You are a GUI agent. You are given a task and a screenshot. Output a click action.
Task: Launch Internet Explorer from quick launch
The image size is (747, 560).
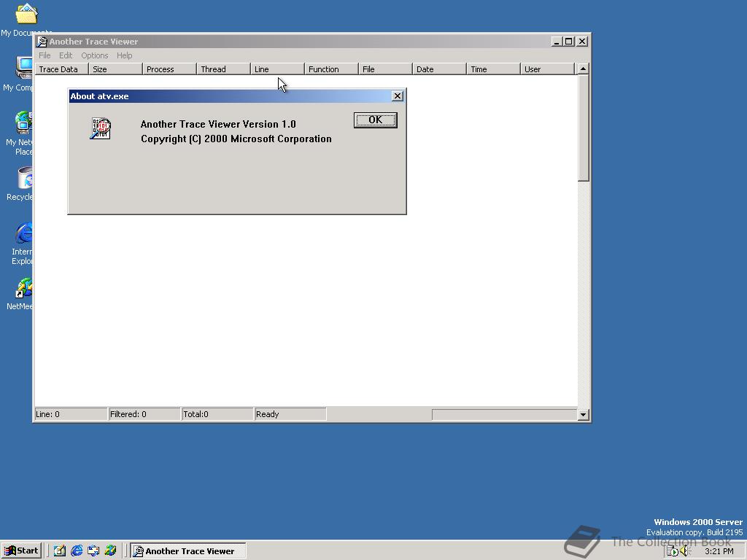click(76, 551)
